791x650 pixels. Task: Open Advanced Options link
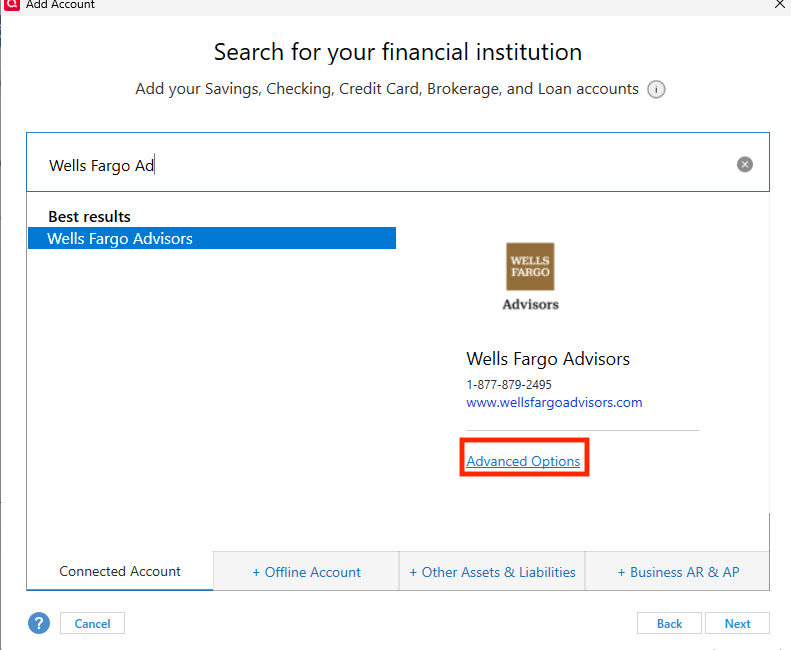(523, 461)
